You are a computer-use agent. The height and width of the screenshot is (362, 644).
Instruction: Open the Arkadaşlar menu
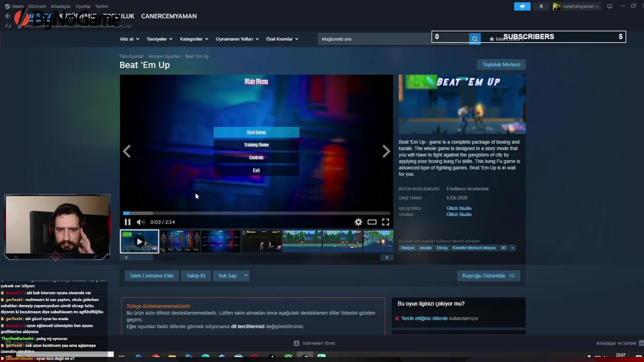tap(61, 7)
